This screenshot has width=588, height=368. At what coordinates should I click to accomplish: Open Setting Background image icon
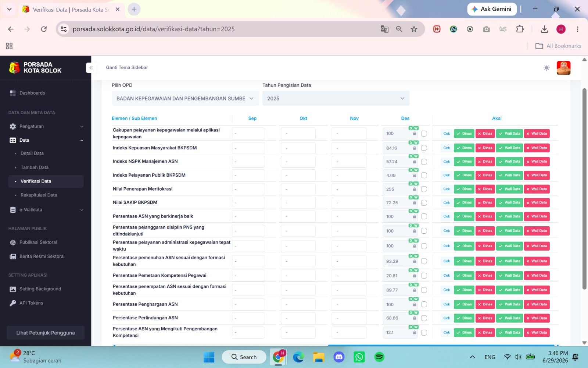pos(13,289)
